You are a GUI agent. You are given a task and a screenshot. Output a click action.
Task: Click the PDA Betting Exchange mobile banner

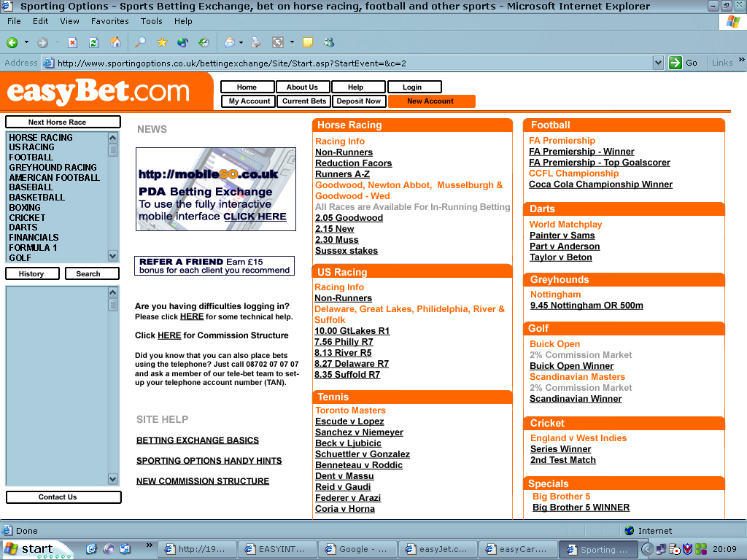(216, 190)
